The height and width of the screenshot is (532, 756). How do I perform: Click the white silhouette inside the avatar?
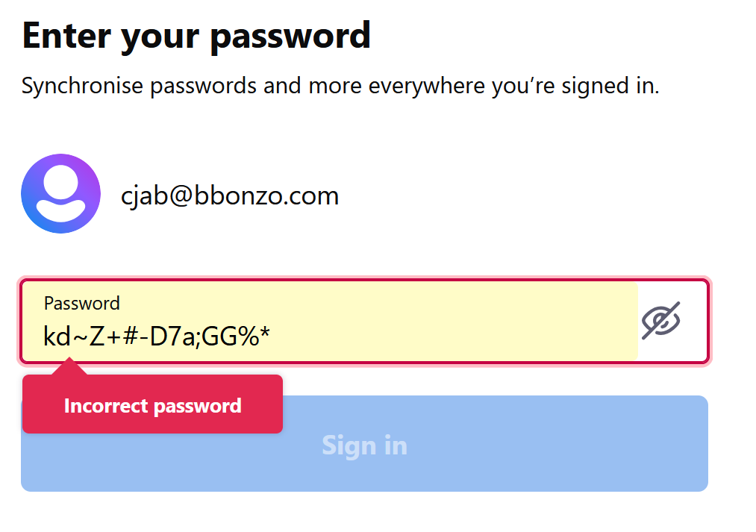tap(60, 195)
